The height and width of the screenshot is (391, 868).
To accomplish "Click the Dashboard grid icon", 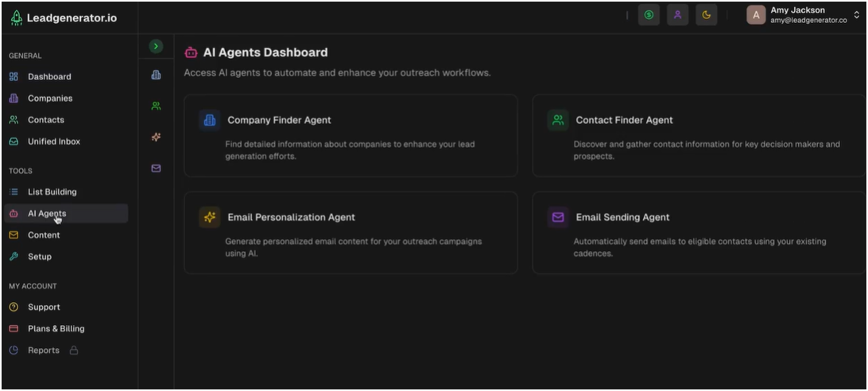I will [x=14, y=76].
